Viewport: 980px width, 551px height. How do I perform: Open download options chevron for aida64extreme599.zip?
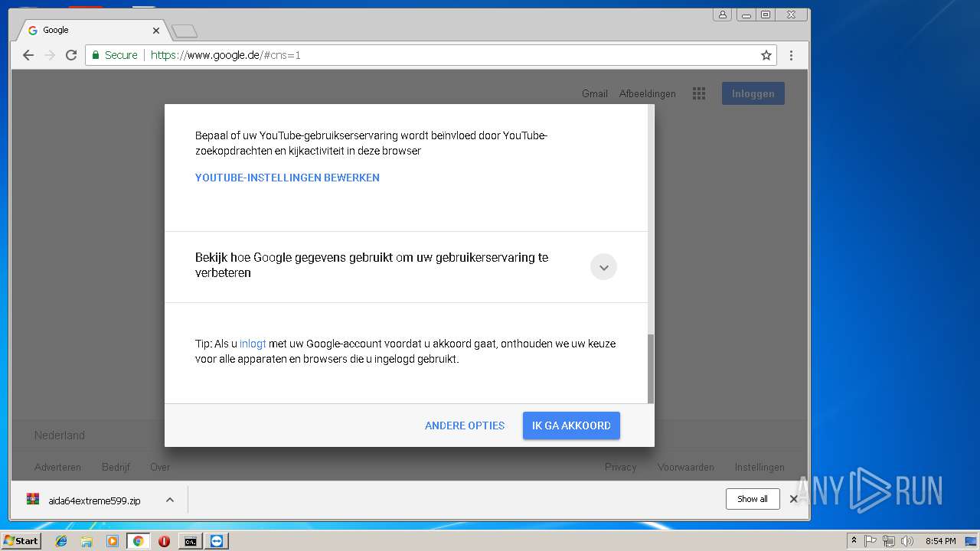coord(170,500)
